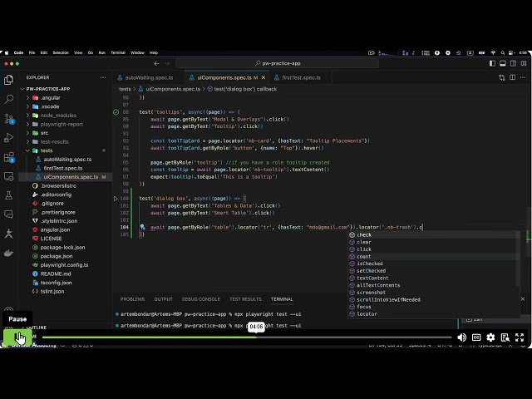
Task: Click the lightbulb code action on line 104
Action: [142, 227]
